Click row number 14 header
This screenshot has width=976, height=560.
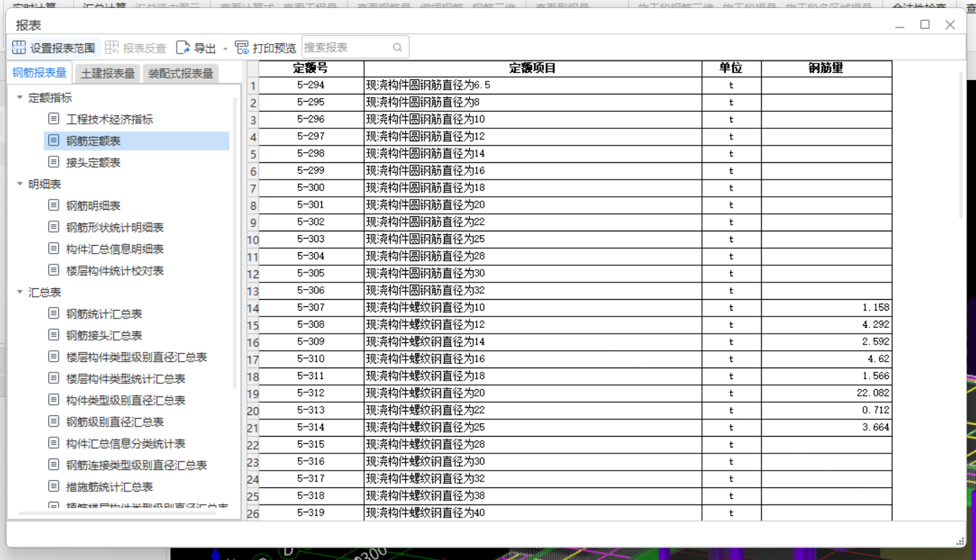coord(252,308)
